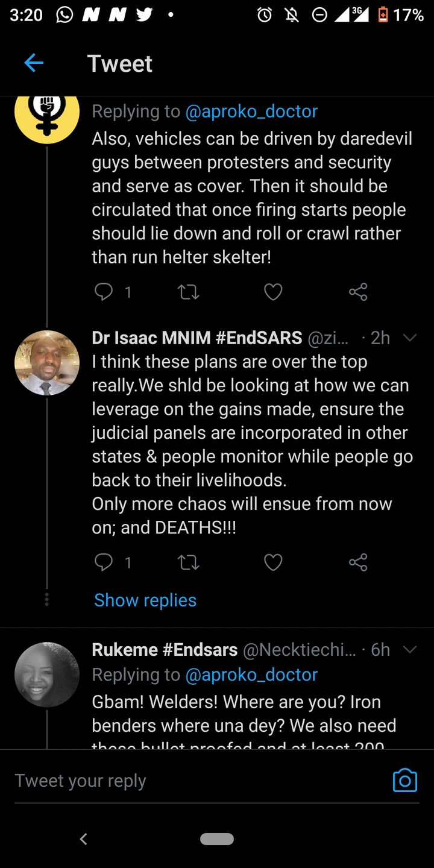
Task: Reply to Dr Isaac's tweet
Action: coord(104,562)
